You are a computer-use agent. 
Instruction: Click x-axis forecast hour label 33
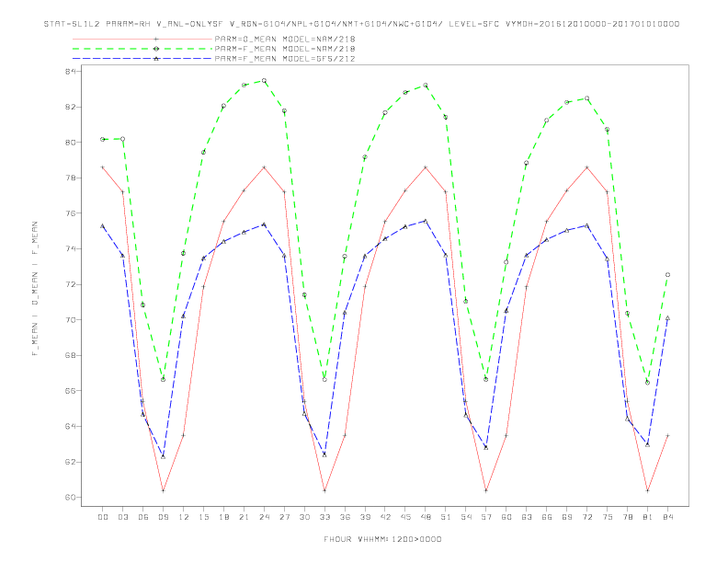point(324,517)
